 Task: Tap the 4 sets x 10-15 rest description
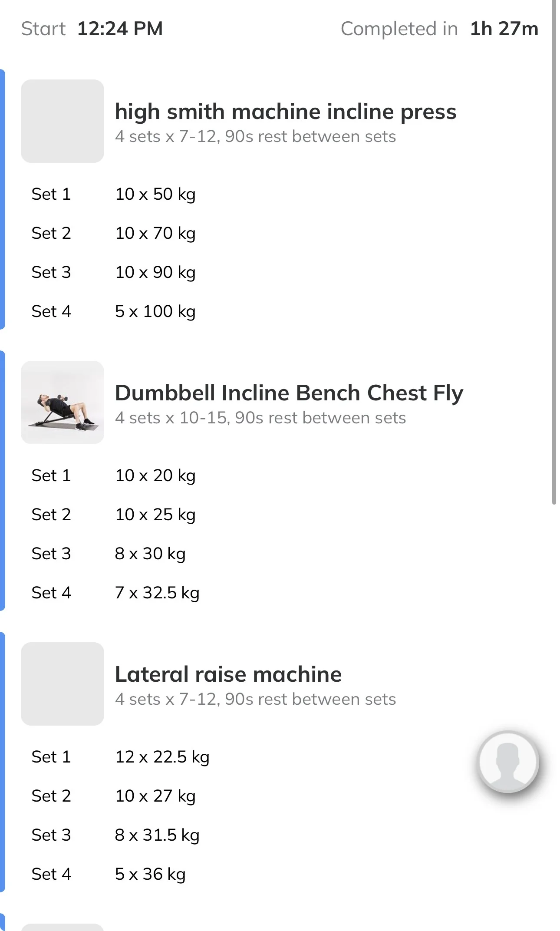(260, 418)
